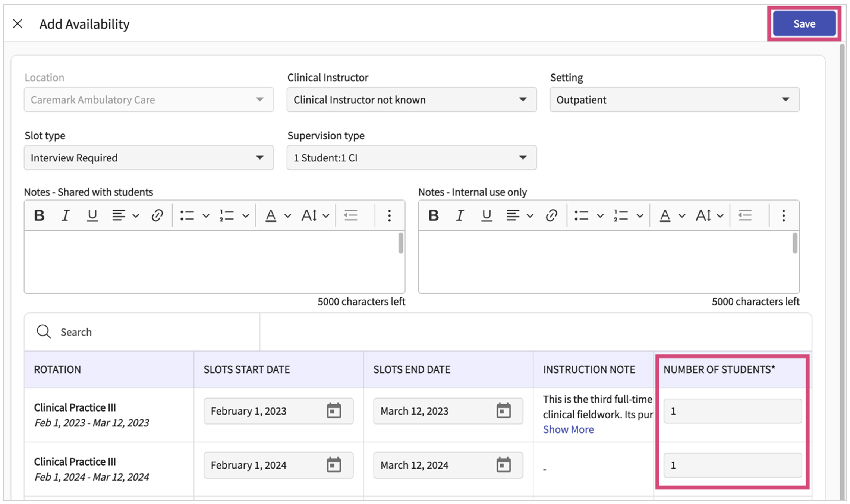Click Show More link in instruction note
The height and width of the screenshot is (504, 850).
pyautogui.click(x=568, y=429)
